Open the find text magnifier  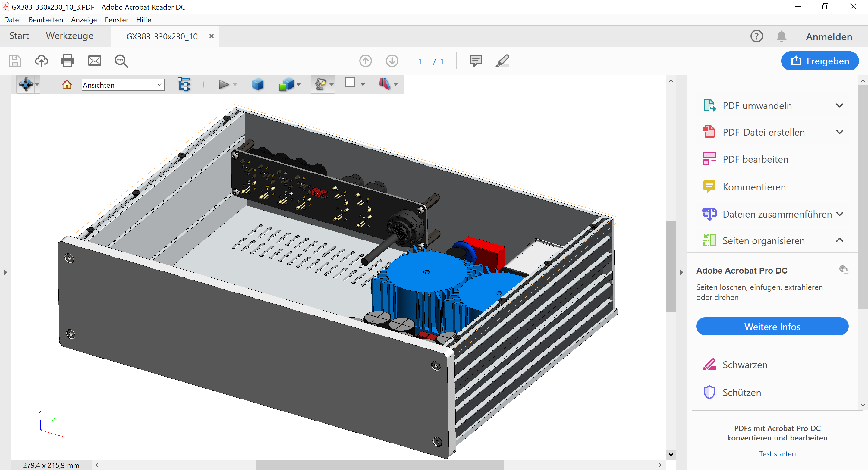(121, 61)
